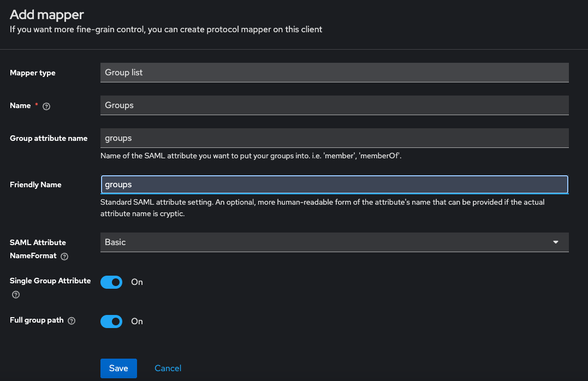Click the Mapper type field showing Group list

[x=334, y=73]
